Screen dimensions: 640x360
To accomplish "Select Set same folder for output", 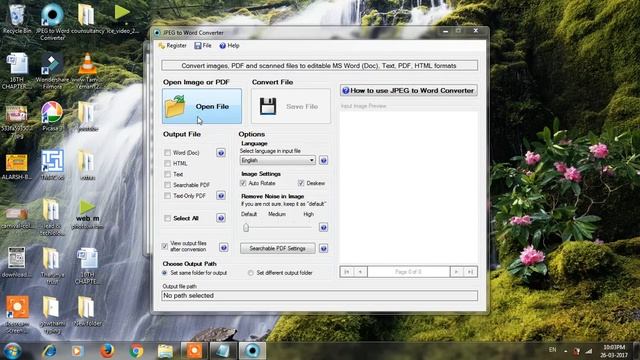I will tap(164, 273).
